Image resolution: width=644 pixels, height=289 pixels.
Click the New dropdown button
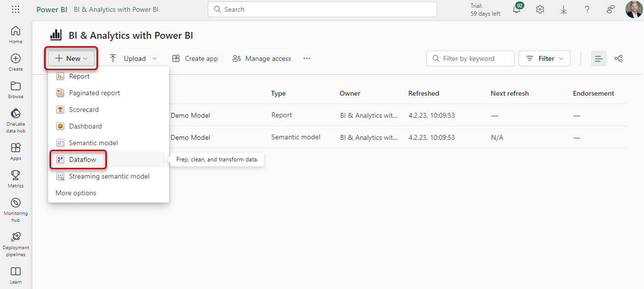(72, 58)
